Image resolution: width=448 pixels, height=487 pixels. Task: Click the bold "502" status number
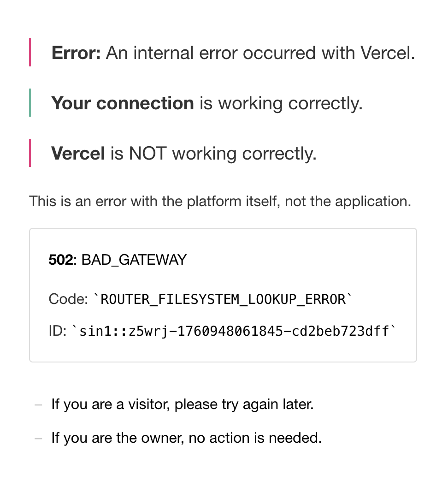pyautogui.click(x=61, y=260)
